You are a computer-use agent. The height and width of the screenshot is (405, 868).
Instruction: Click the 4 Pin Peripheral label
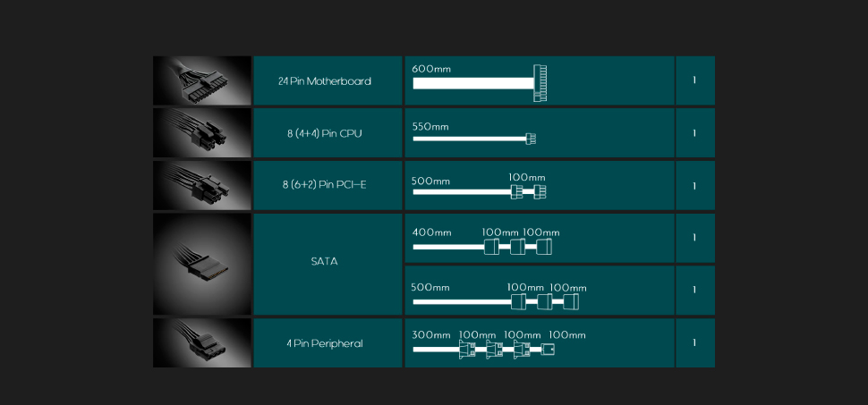(324, 343)
